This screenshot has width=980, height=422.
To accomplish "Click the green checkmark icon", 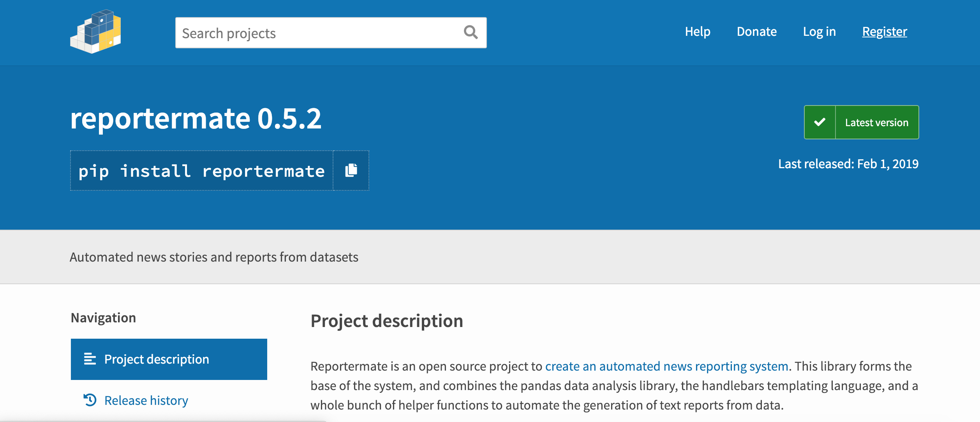I will 820,122.
